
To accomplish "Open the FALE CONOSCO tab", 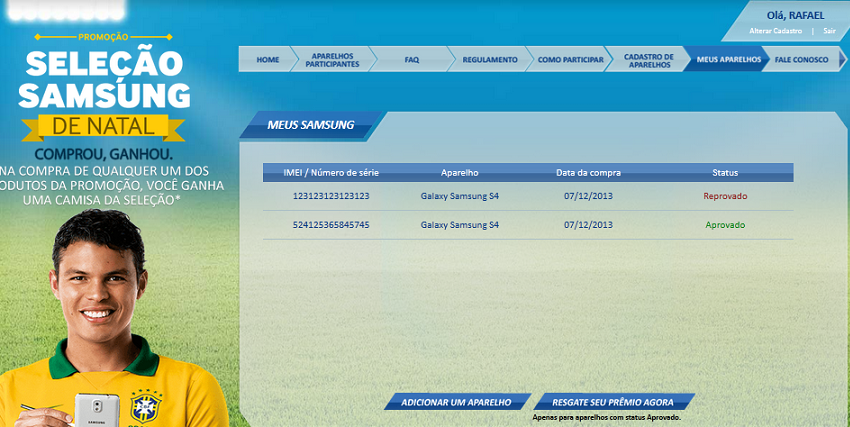I will tap(801, 60).
